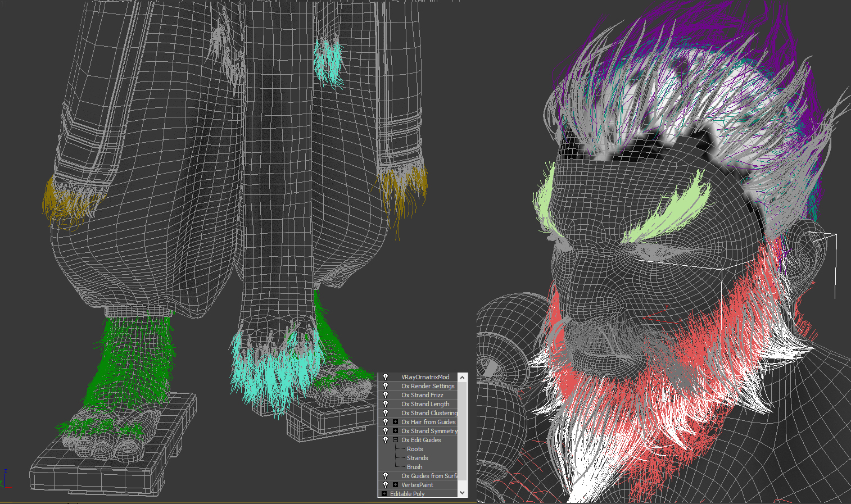Toggle the Ox Strand Clustering lightbulb
This screenshot has width=851, height=504.
click(386, 413)
